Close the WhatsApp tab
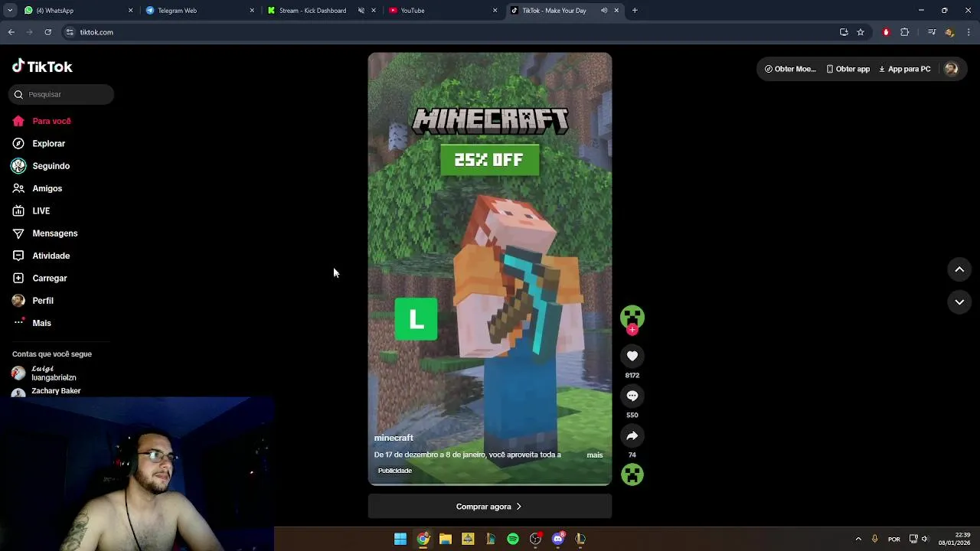Image resolution: width=980 pixels, height=551 pixels. 130,11
